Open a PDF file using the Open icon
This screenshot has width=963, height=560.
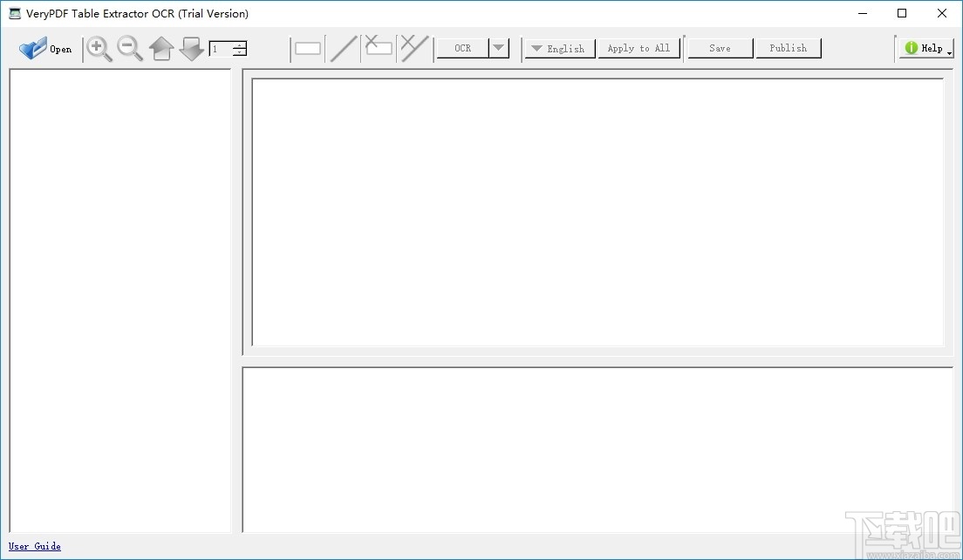point(44,48)
